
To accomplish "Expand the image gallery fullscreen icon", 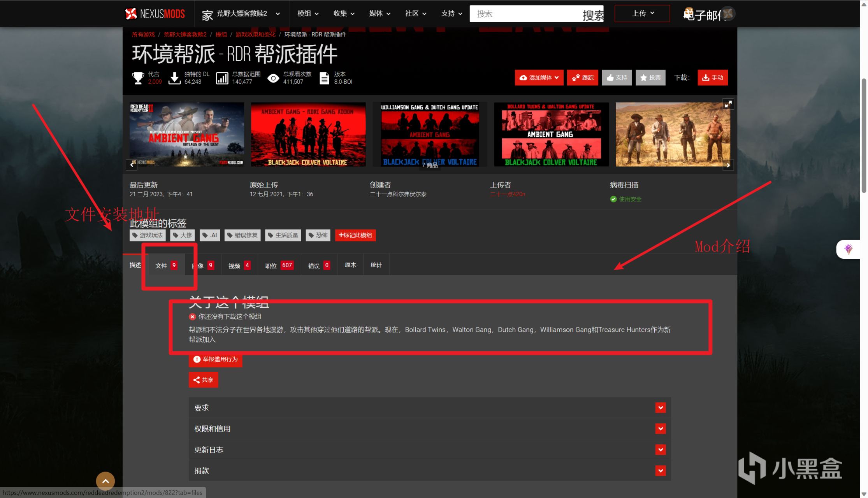I will tap(728, 104).
